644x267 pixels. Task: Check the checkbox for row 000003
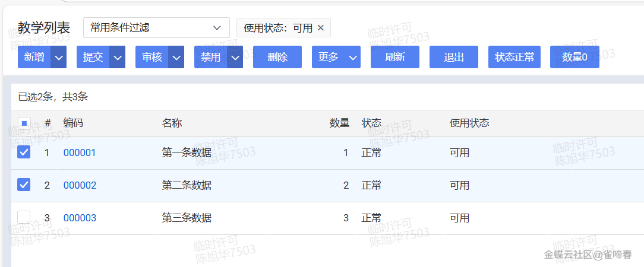pos(24,217)
